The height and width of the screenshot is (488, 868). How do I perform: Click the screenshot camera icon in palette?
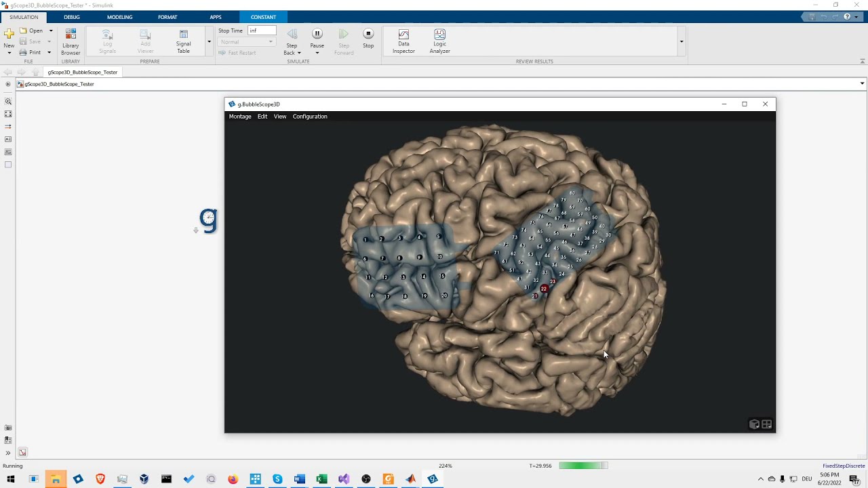tap(8, 428)
